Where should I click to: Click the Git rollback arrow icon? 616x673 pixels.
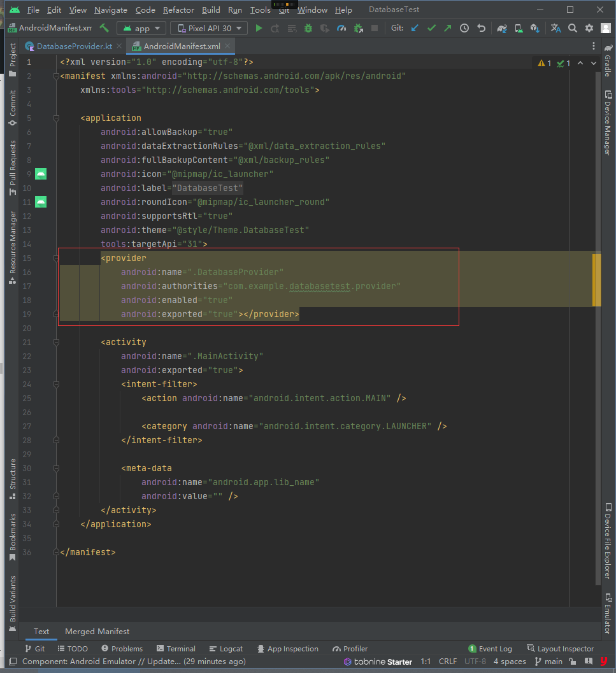[481, 28]
